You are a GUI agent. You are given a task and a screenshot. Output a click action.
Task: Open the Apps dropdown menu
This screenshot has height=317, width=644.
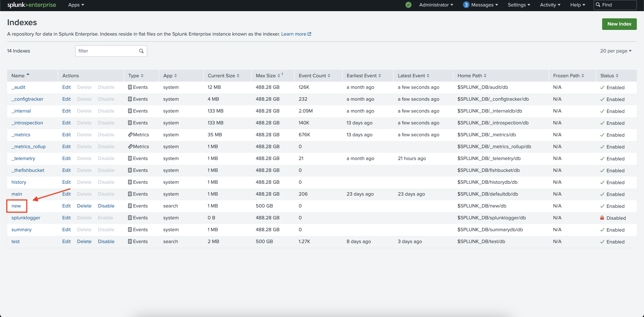point(76,5)
